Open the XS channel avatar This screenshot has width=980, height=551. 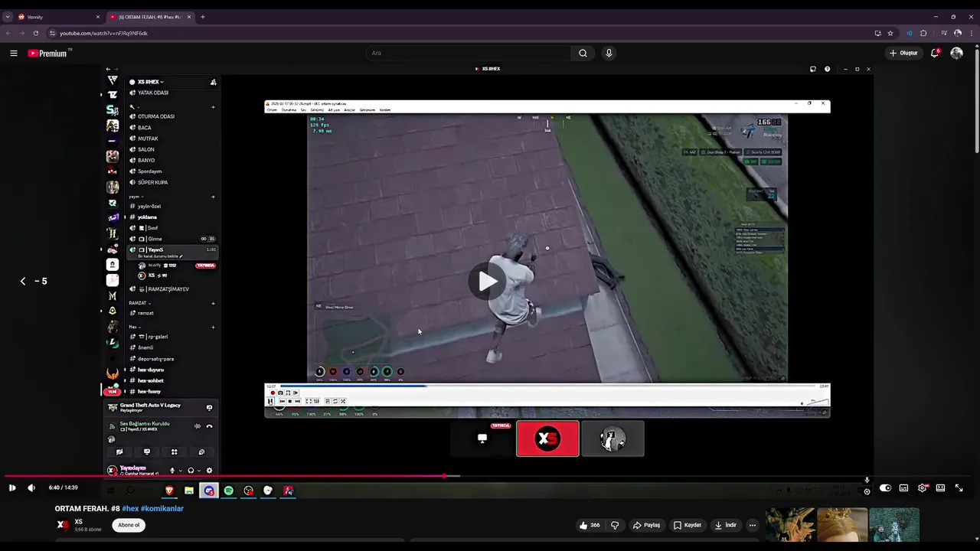63,525
